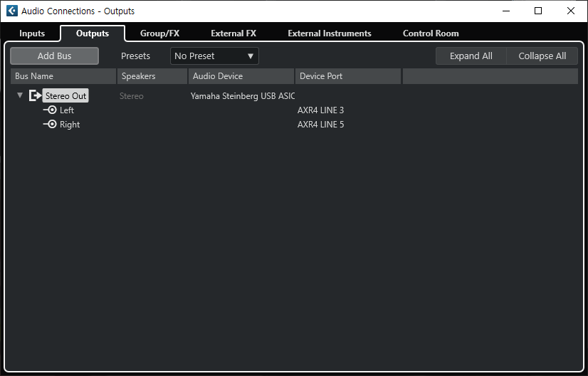Click the Left channel connector icon
The image size is (588, 376).
pyautogui.click(x=50, y=110)
